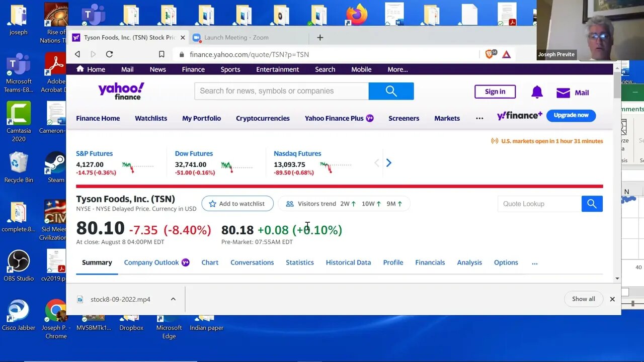The width and height of the screenshot is (644, 362).
Task: Open News in Yahoo top bar
Action: pyautogui.click(x=157, y=69)
